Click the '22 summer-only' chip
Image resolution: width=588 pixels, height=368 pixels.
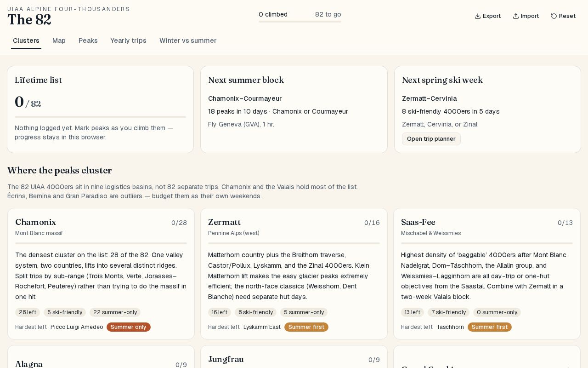pos(115,312)
